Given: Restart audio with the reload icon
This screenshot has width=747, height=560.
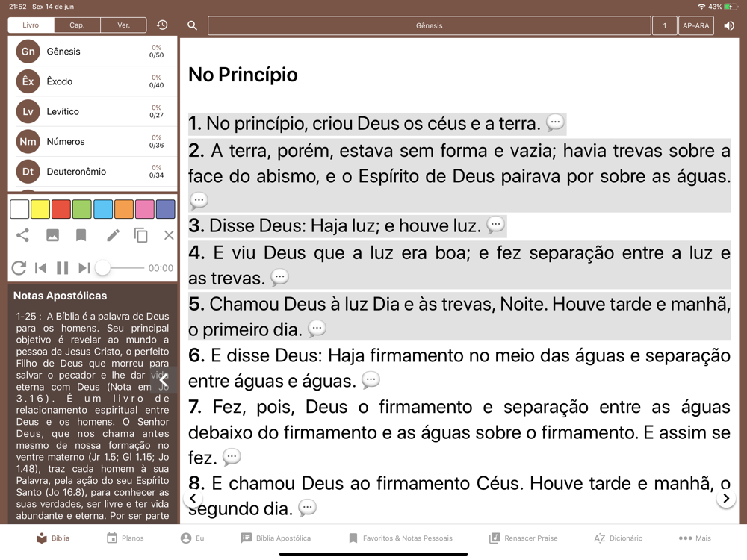Looking at the screenshot, I should point(19,268).
